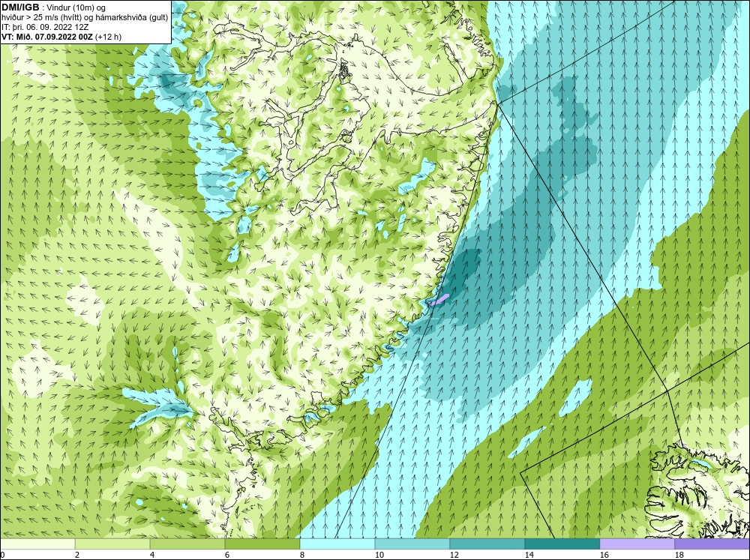The image size is (750, 560).
Task: Click the 12–14 m/s teal legend swatch
Action: click(x=487, y=544)
